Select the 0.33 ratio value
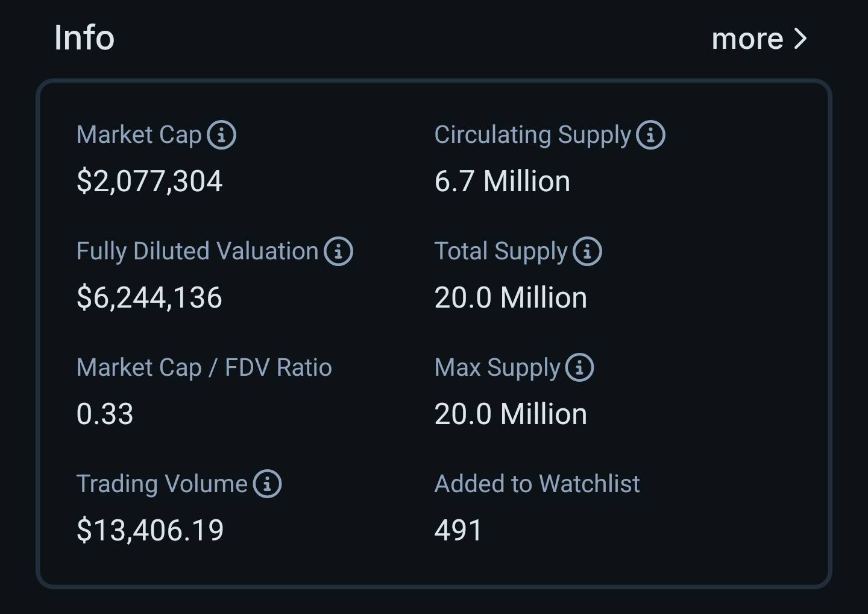 coord(105,414)
